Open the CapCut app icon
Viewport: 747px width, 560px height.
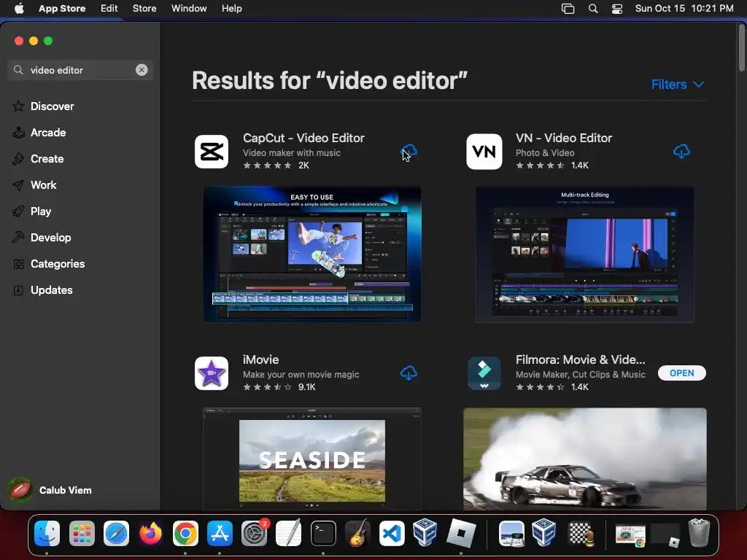pyautogui.click(x=212, y=152)
